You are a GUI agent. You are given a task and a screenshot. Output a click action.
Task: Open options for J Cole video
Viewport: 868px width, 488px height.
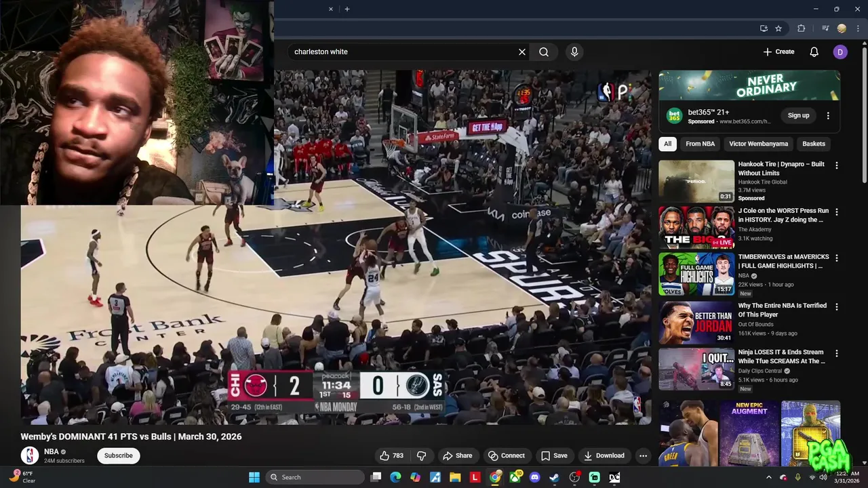[x=837, y=212]
